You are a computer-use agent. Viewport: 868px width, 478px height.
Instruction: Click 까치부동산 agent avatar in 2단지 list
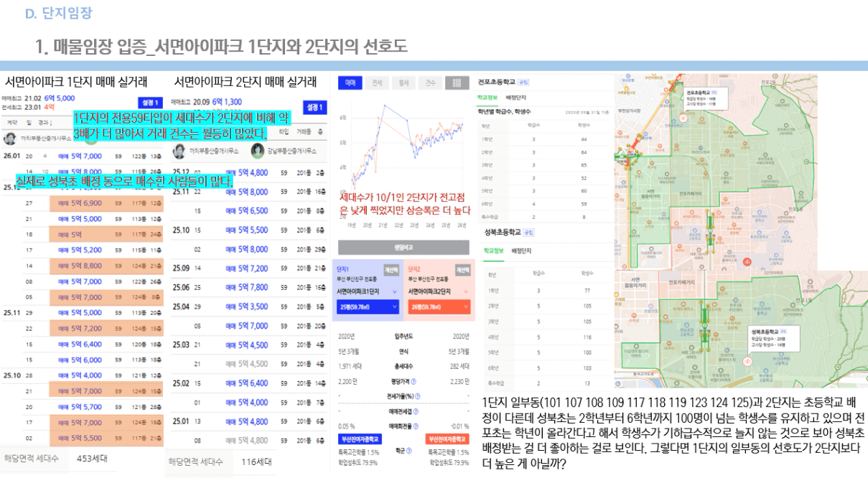click(179, 151)
